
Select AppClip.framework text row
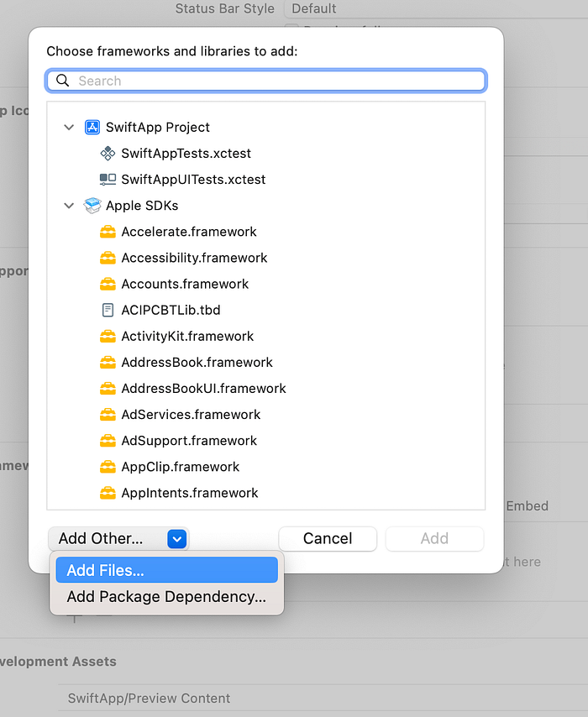pyautogui.click(x=181, y=467)
